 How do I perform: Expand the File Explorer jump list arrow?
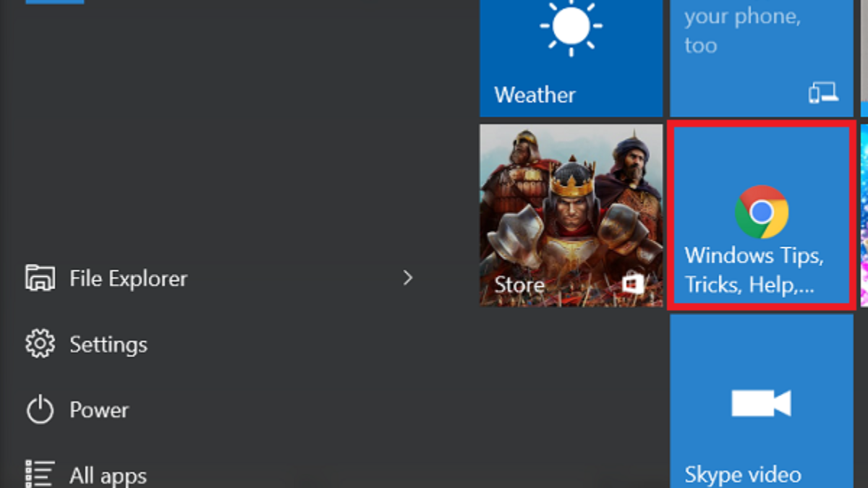(x=408, y=278)
